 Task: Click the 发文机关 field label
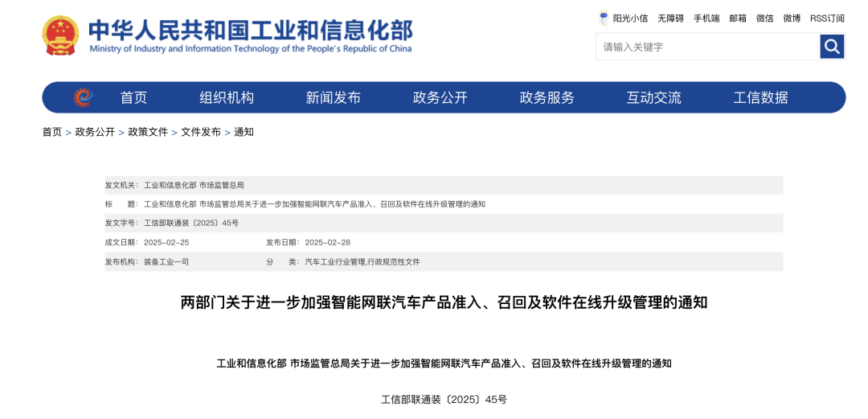tap(122, 185)
